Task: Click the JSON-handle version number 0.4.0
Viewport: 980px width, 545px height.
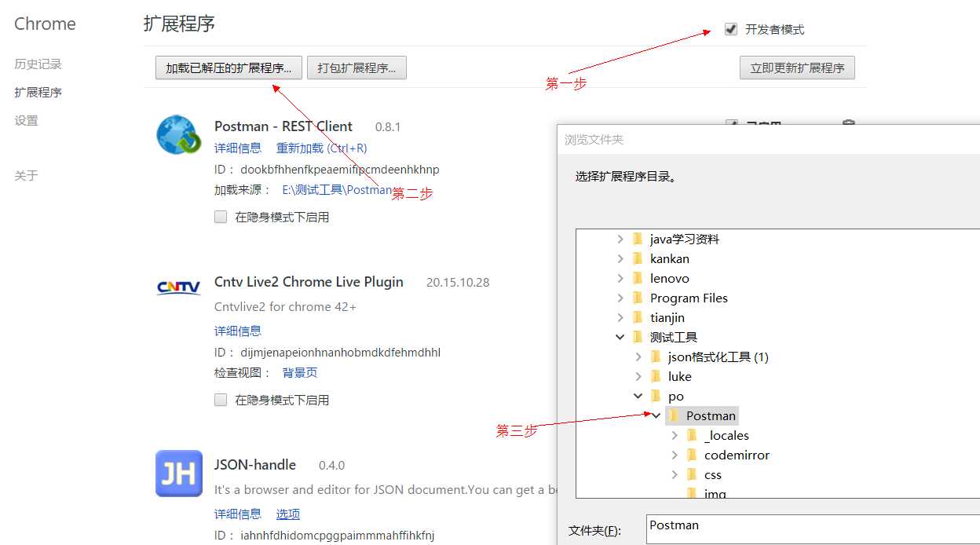Action: [x=331, y=466]
